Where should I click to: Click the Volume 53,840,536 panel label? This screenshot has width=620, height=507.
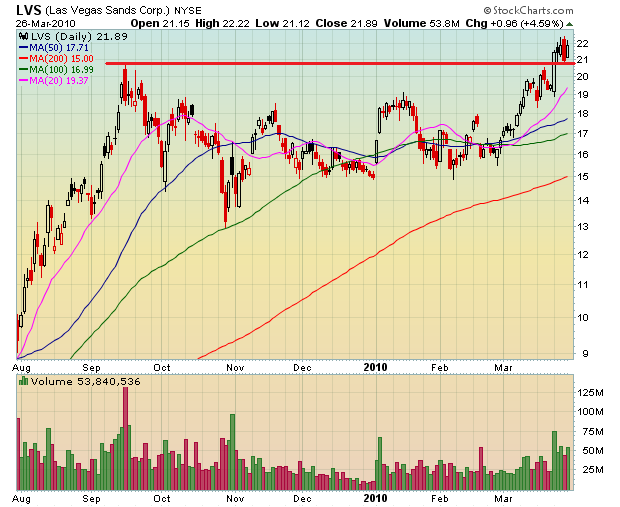tap(85, 382)
